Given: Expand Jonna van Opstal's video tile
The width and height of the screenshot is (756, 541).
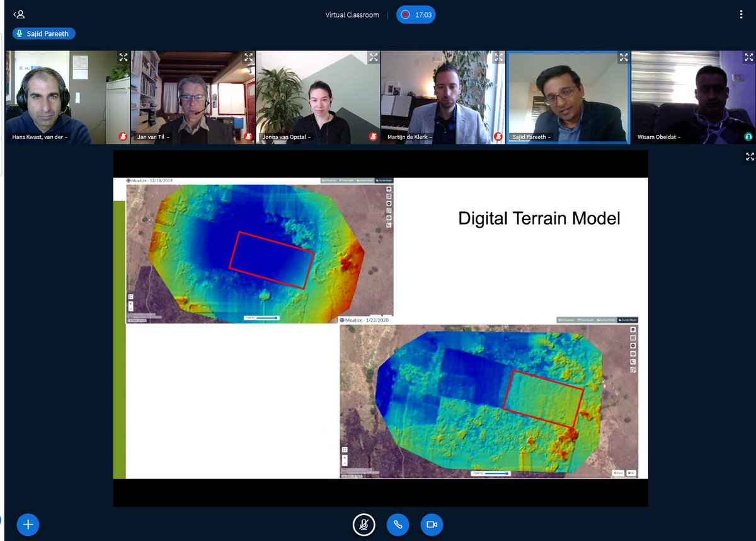Looking at the screenshot, I should point(373,57).
